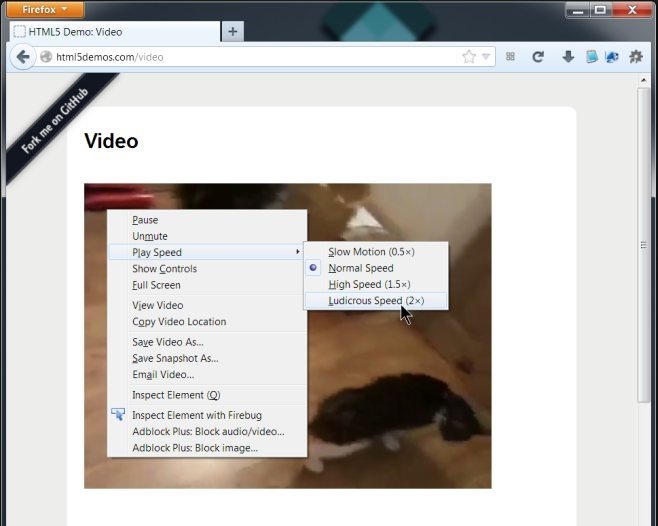The image size is (658, 526).
Task: Click the Firebug inspect cursor icon
Action: (x=118, y=414)
